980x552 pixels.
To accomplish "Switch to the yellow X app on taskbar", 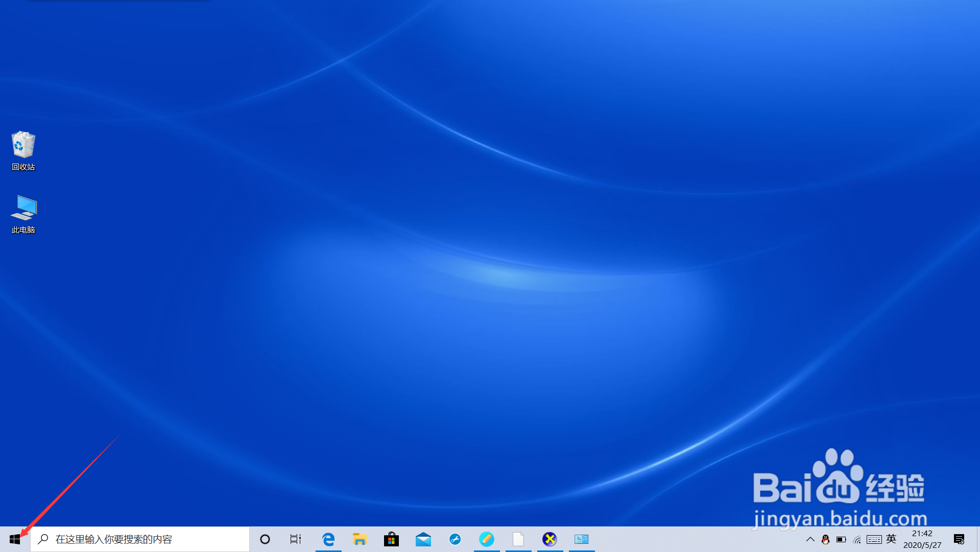I will click(550, 539).
